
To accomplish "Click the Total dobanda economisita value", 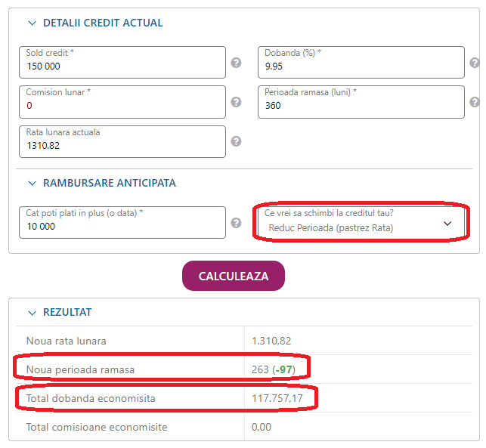I will 277,398.
